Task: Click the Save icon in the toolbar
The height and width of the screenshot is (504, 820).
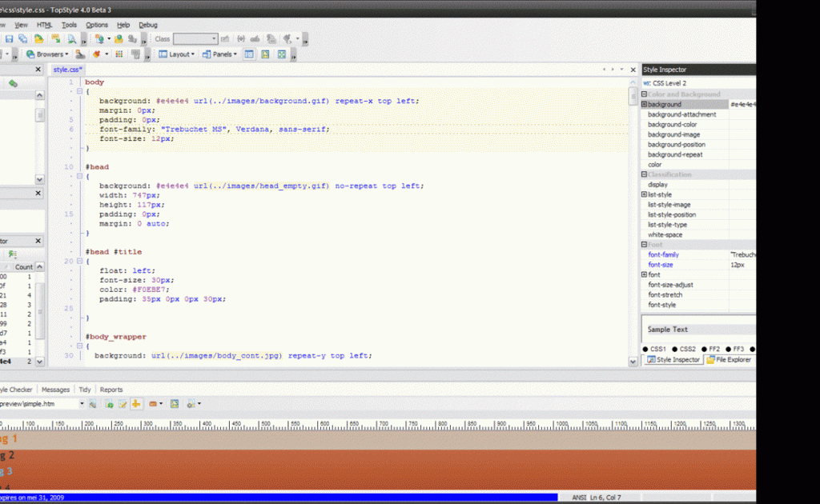Action: 10,38
